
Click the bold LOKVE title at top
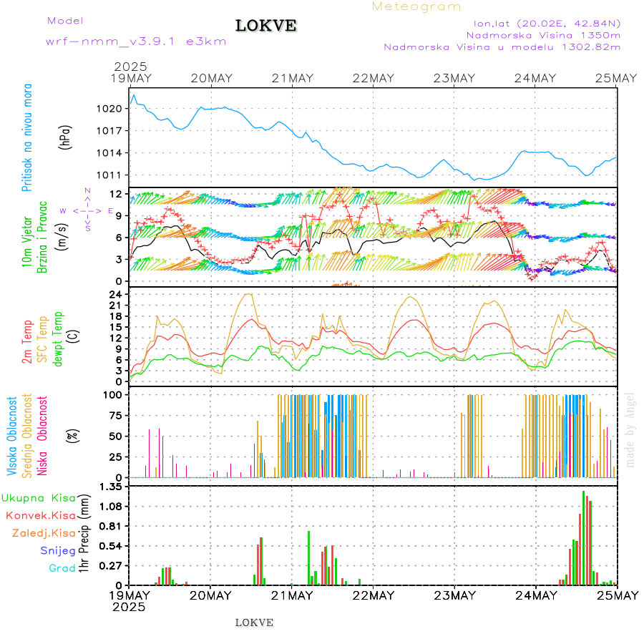coord(266,26)
